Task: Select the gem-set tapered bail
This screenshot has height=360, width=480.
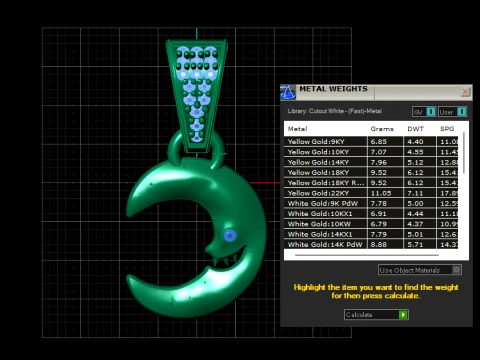Action: click(x=197, y=95)
